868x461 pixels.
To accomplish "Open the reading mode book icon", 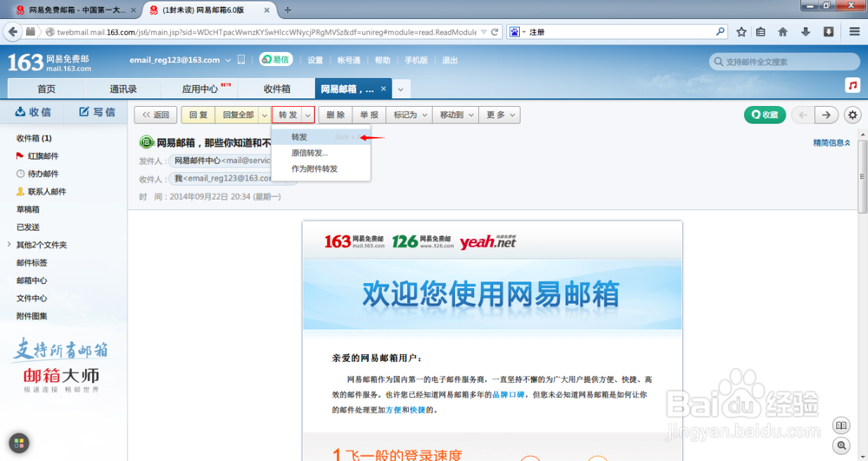I will [x=841, y=425].
